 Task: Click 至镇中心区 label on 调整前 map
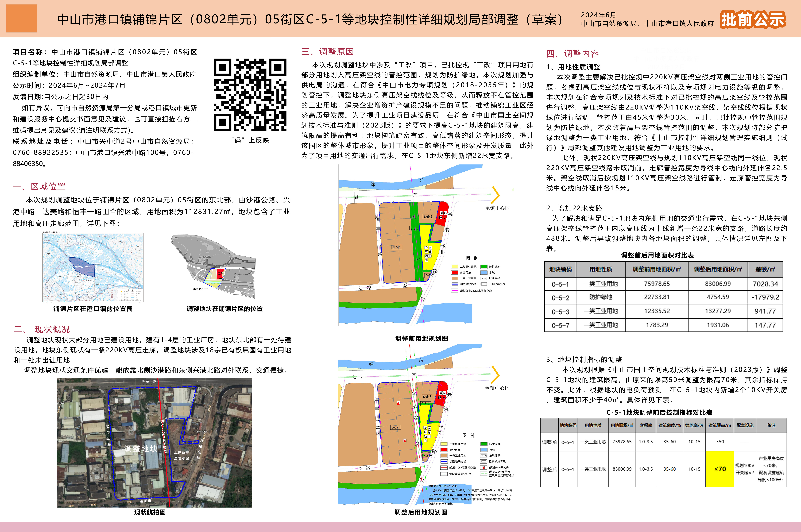point(497,208)
